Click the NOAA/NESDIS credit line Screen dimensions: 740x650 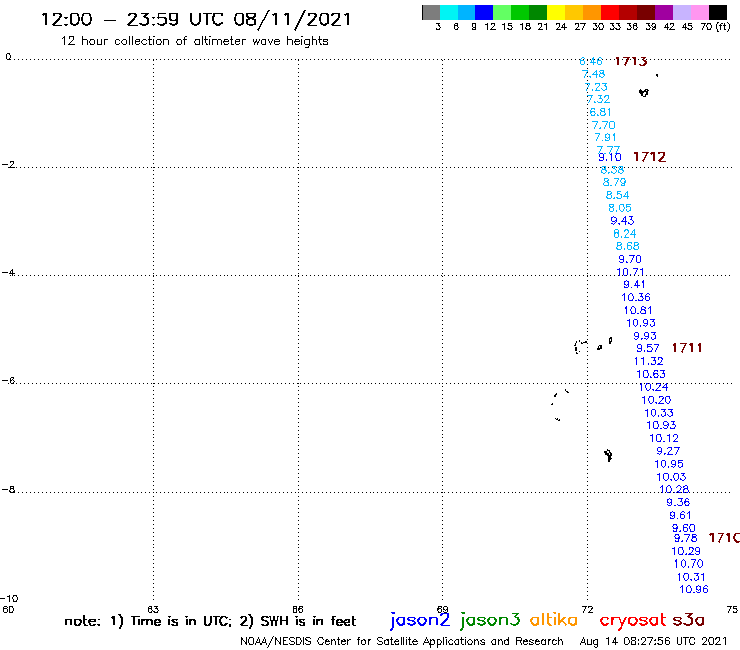tap(402, 641)
